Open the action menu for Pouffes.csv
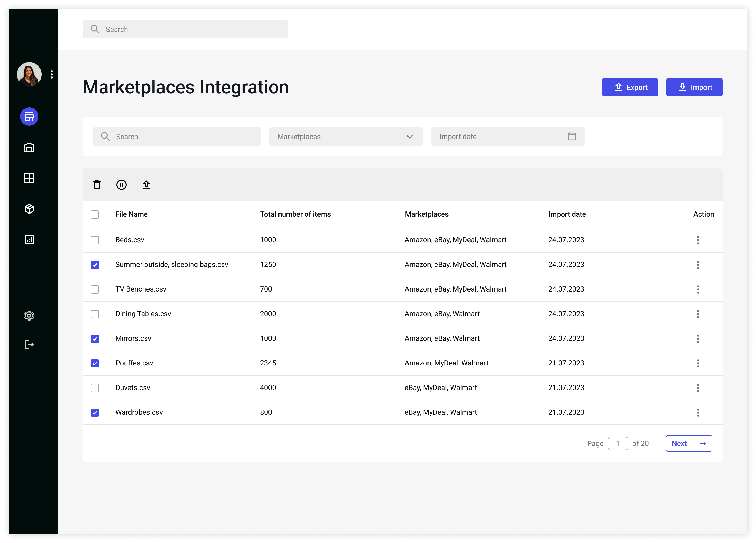 698,363
